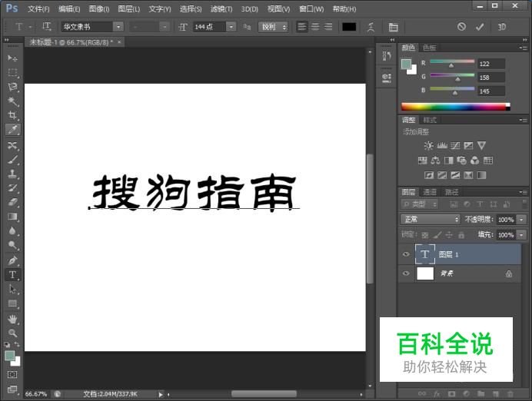
Task: Toggle lock position
Action: click(449, 234)
